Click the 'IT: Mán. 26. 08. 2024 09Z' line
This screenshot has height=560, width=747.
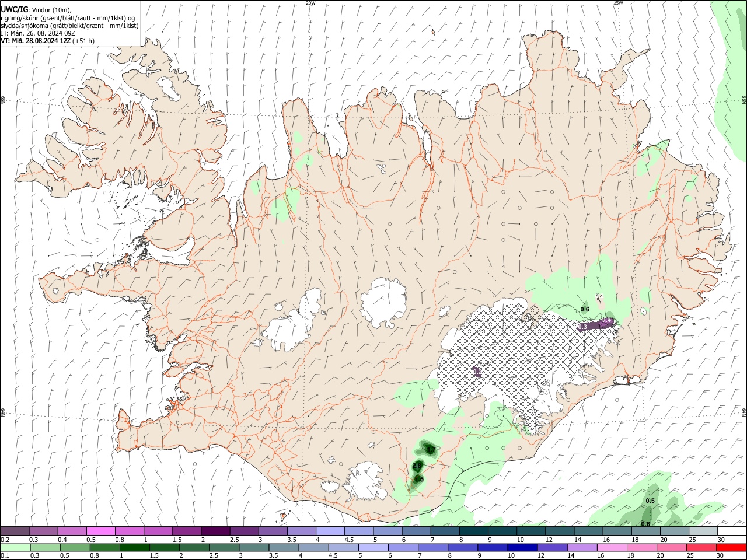[x=37, y=33]
